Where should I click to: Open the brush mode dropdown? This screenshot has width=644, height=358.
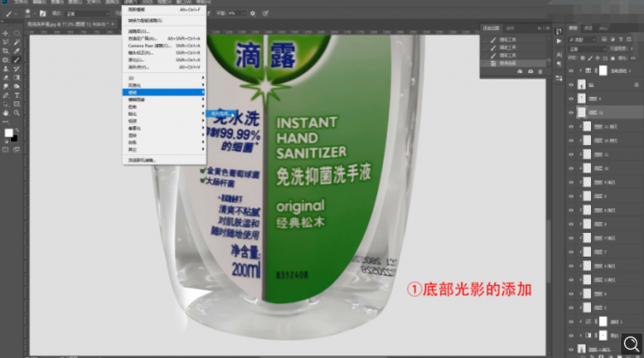click(x=88, y=14)
